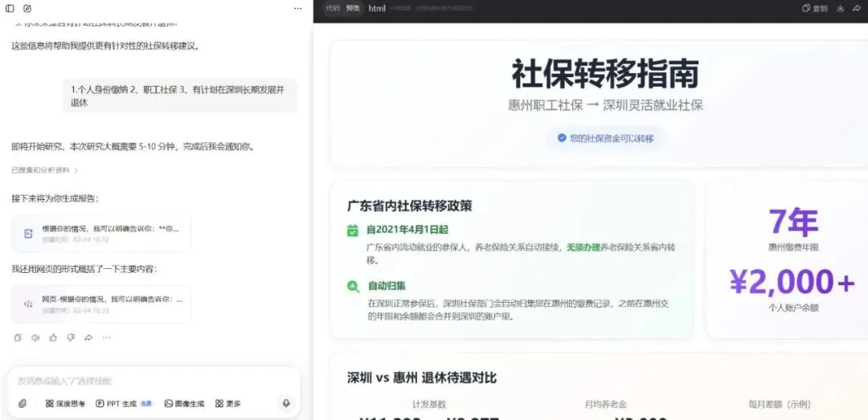Click the 深圳 vs 惠州 退休待遇对比 heading
The height and width of the screenshot is (420, 868).
[x=422, y=378]
